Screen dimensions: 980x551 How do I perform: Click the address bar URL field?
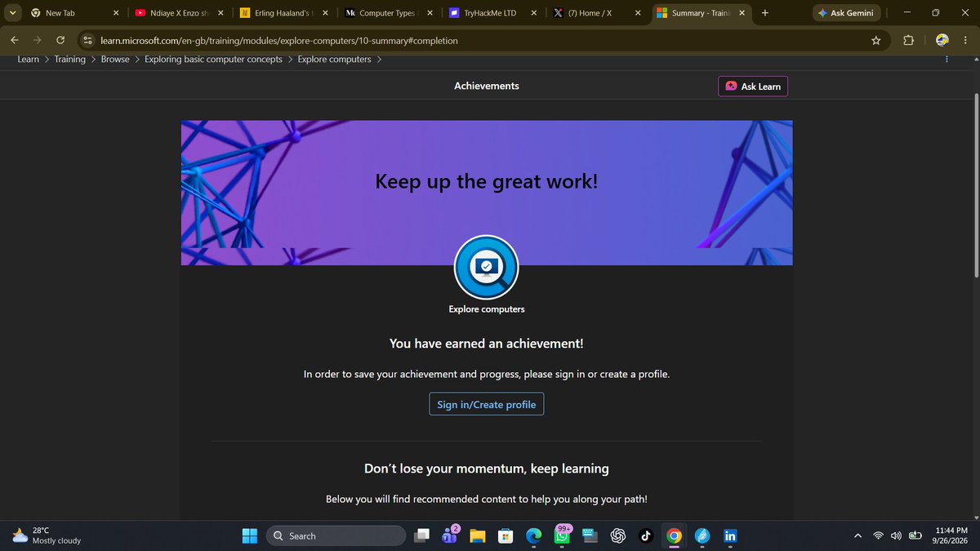pyautogui.click(x=482, y=40)
